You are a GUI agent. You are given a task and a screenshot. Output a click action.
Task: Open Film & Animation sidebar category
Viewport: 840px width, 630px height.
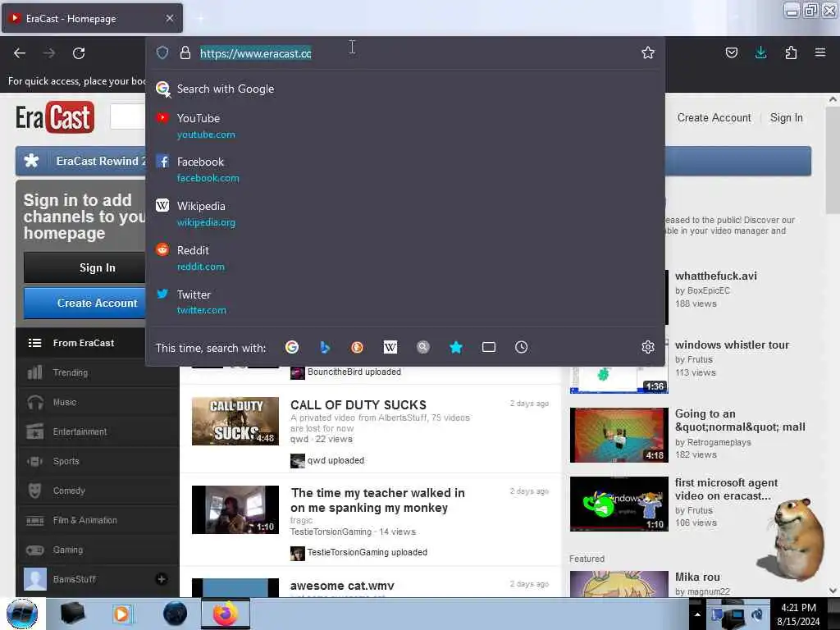coord(98,519)
